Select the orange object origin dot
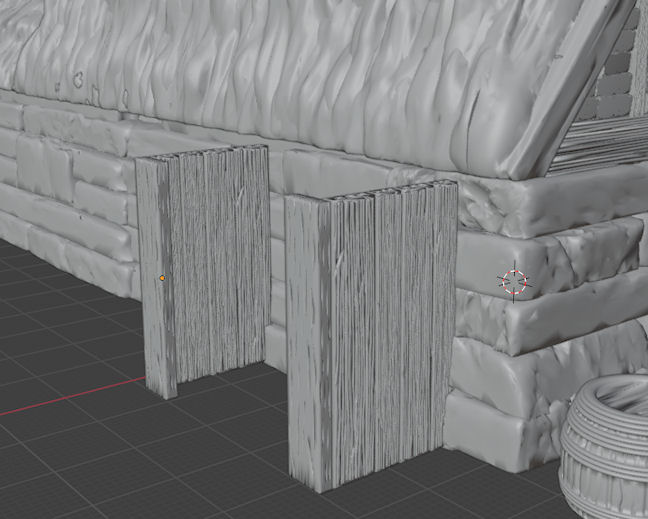Screen dimensions: 648x519 point(162,278)
